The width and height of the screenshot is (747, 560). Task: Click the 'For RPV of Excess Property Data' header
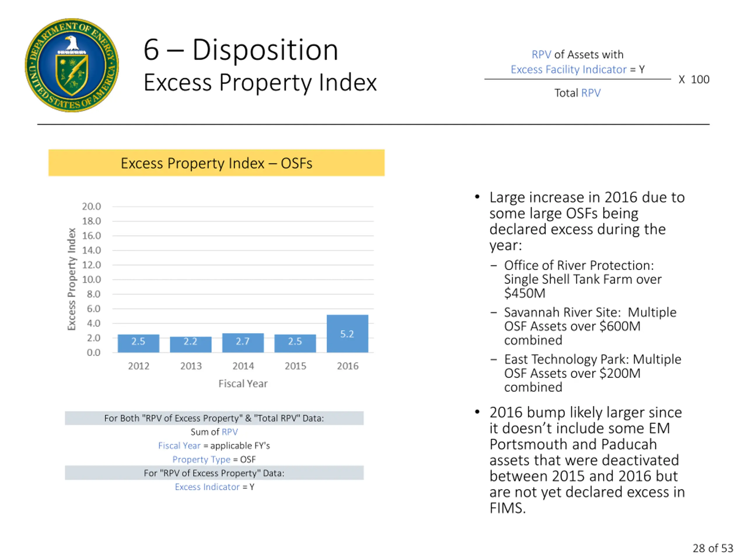coord(214,473)
